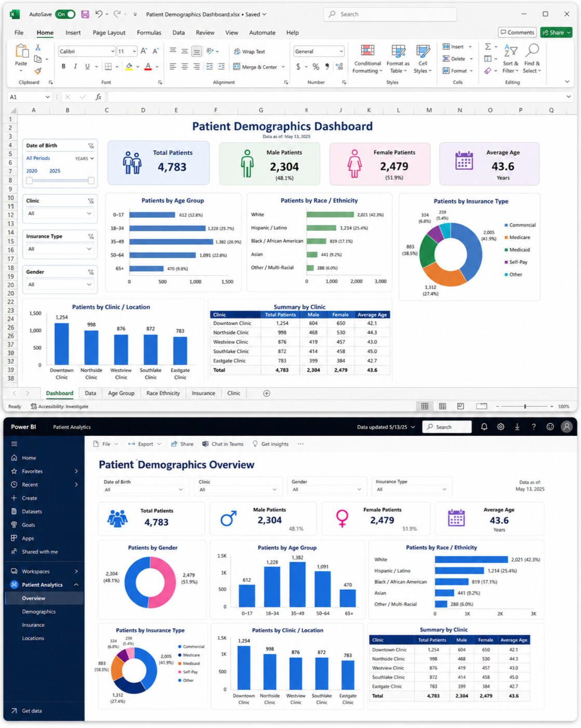Click Get data in the Power BI sidebar

(x=32, y=711)
